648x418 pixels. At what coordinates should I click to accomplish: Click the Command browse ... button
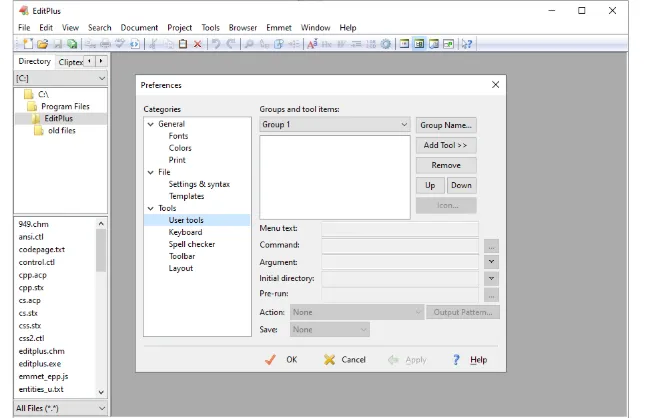coord(491,246)
